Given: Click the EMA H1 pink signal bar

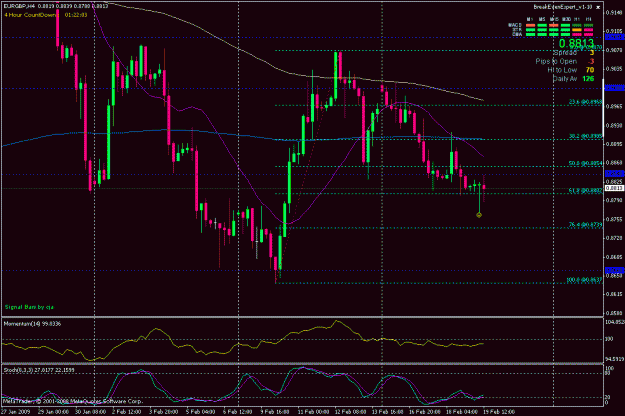Looking at the screenshot, I should pyautogui.click(x=577, y=35).
